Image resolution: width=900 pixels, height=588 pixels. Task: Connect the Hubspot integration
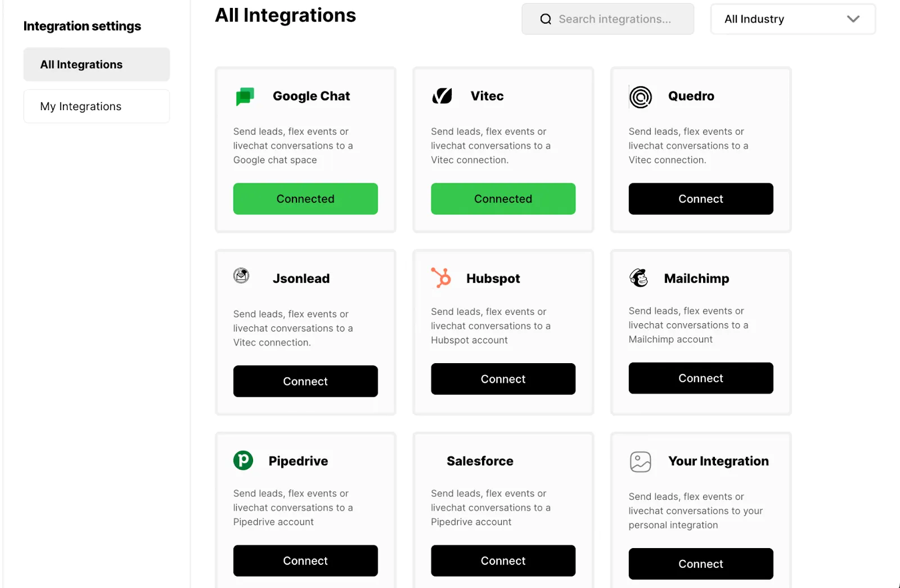[503, 379]
